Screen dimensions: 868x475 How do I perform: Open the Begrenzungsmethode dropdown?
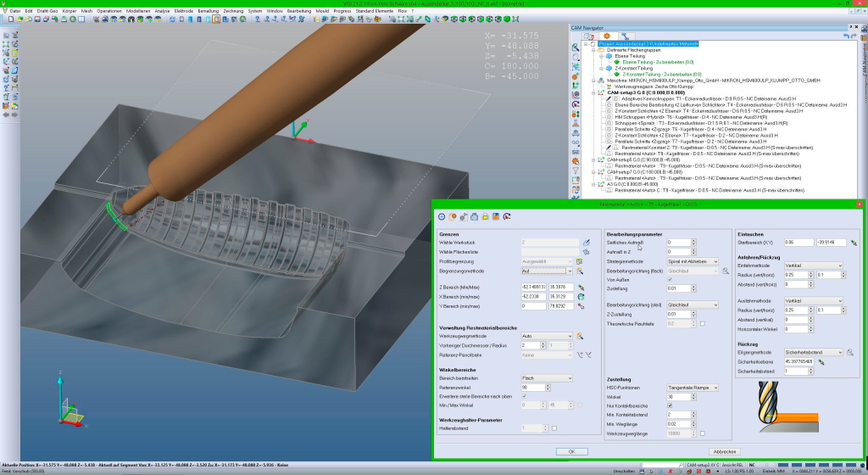[x=547, y=271]
